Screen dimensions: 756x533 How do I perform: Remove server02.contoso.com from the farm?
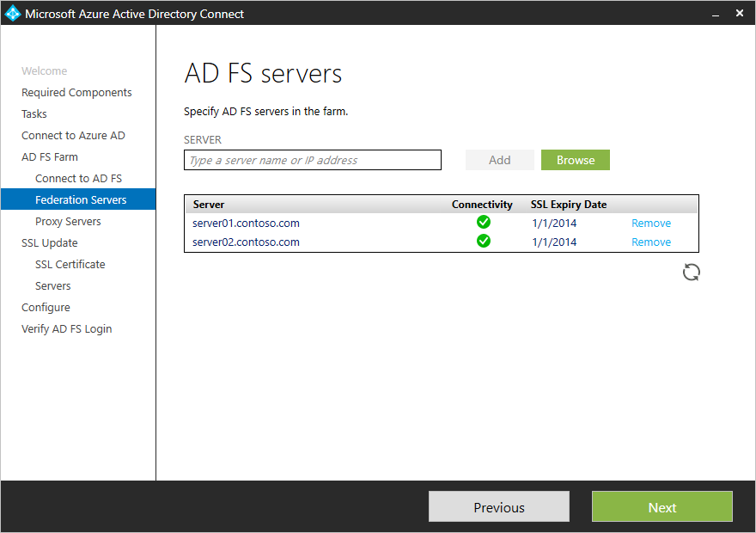651,242
